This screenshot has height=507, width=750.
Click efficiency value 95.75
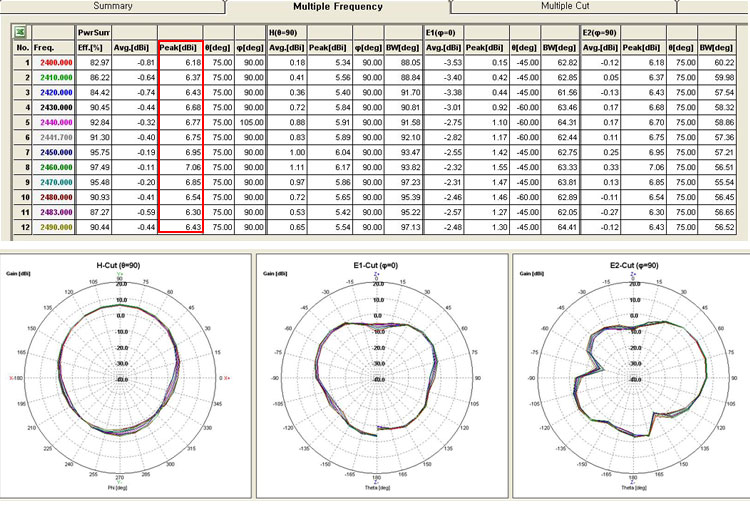[x=93, y=152]
